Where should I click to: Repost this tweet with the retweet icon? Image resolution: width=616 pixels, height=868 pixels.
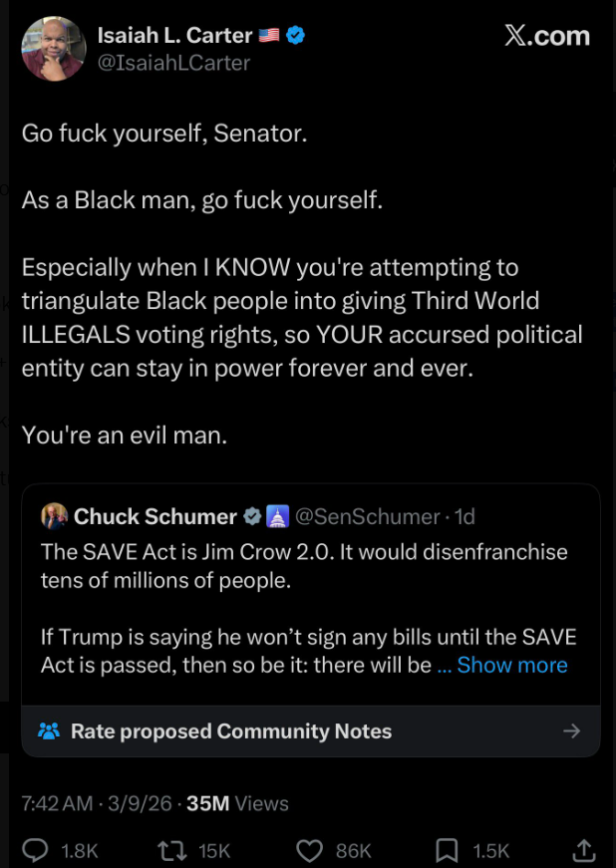172,850
